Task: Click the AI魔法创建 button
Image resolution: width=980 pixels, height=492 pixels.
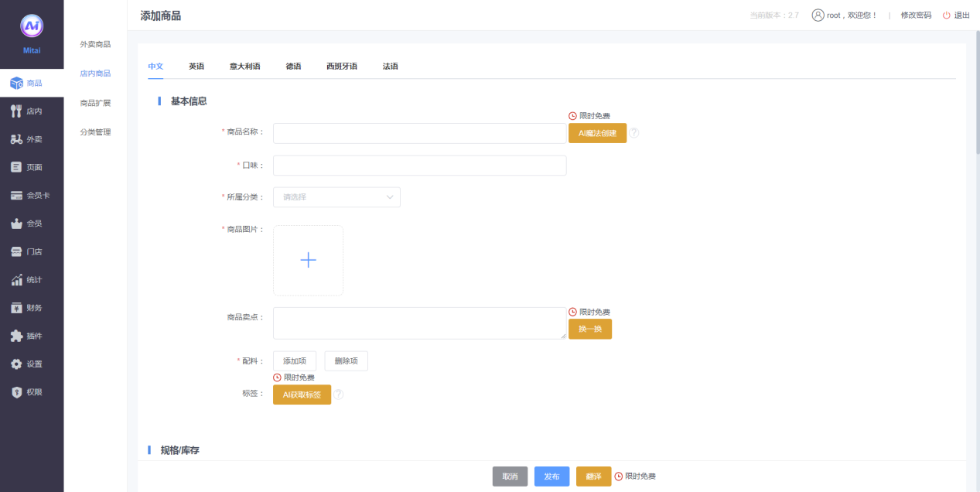Action: pos(597,133)
